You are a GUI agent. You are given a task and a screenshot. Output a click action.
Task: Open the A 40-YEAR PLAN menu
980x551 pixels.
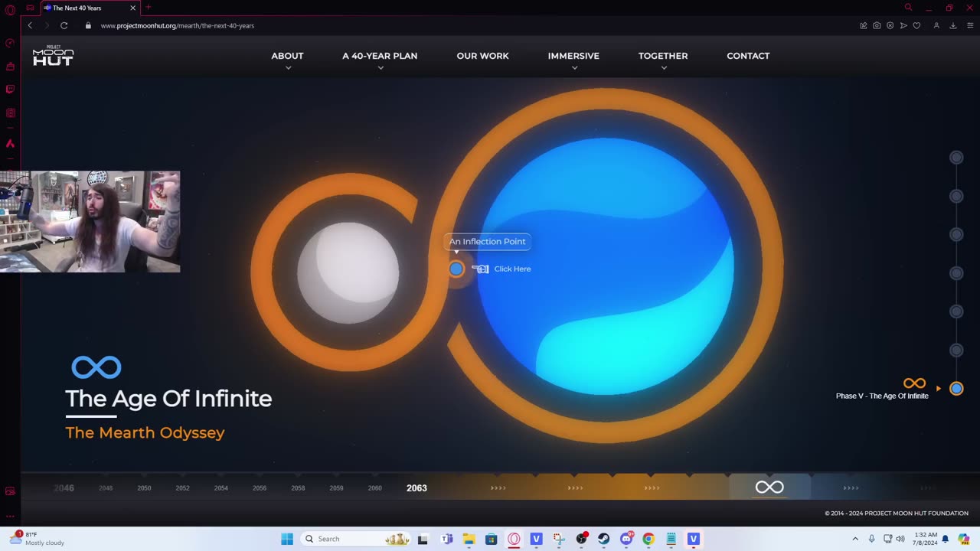(380, 56)
